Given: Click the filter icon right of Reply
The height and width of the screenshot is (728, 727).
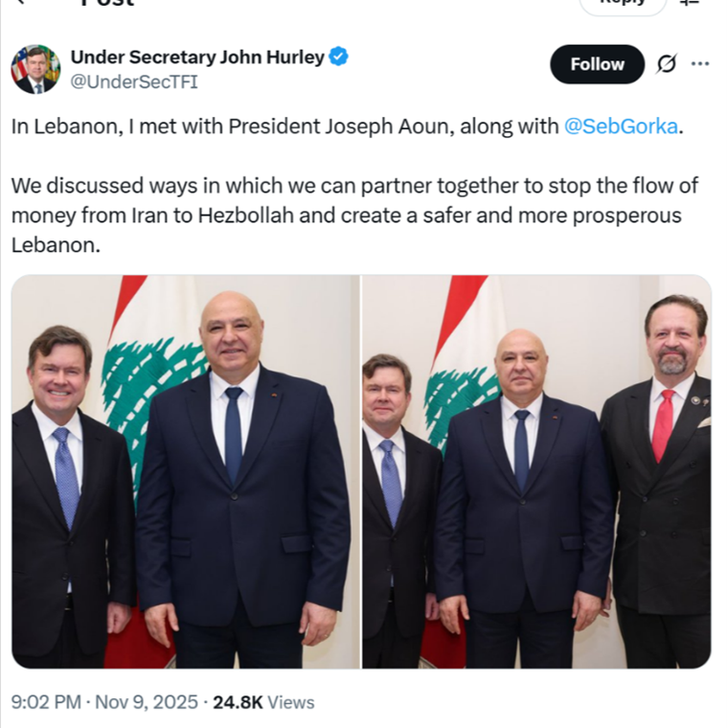Looking at the screenshot, I should (x=689, y=3).
